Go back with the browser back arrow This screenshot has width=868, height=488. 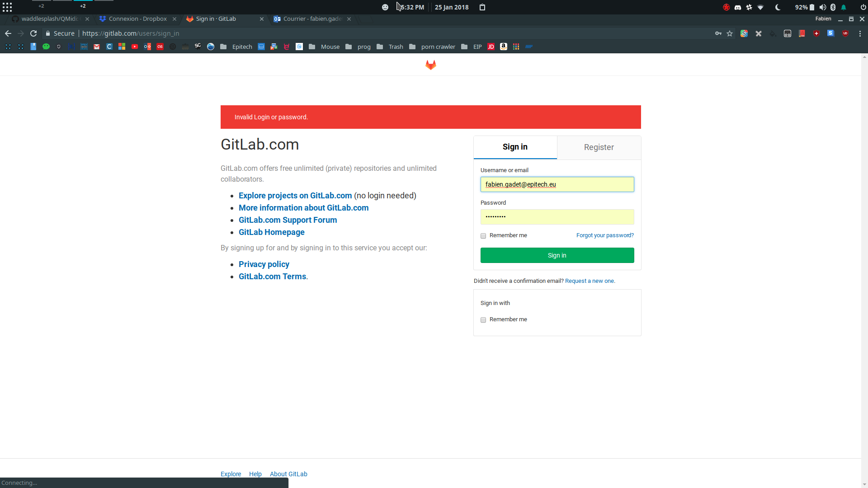(x=8, y=33)
